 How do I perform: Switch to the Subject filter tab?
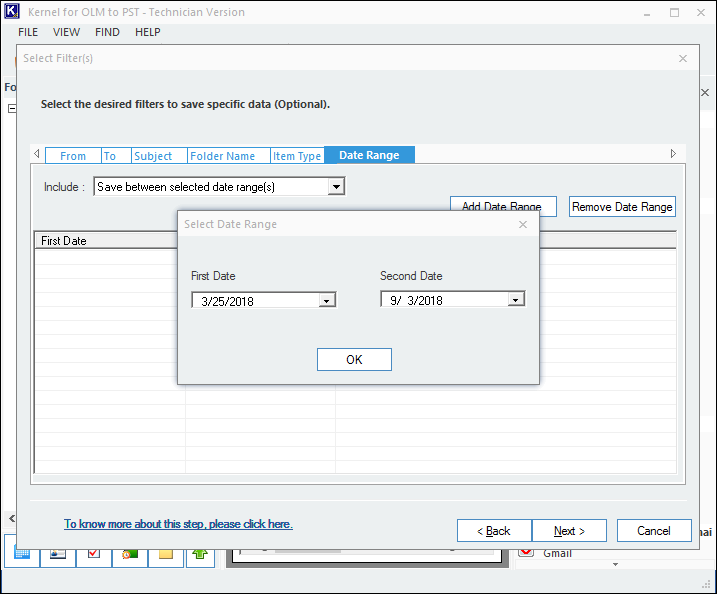pyautogui.click(x=159, y=155)
